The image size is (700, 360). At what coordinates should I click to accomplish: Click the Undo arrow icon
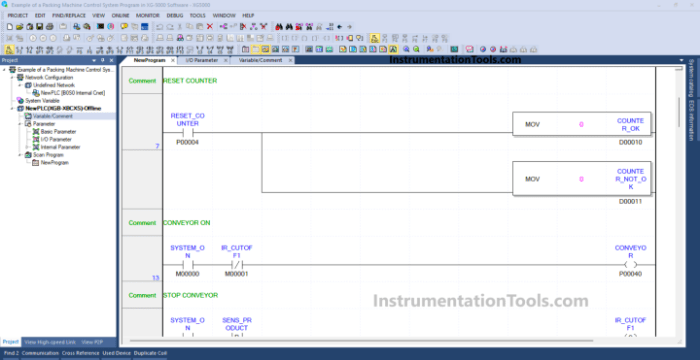[x=159, y=27]
